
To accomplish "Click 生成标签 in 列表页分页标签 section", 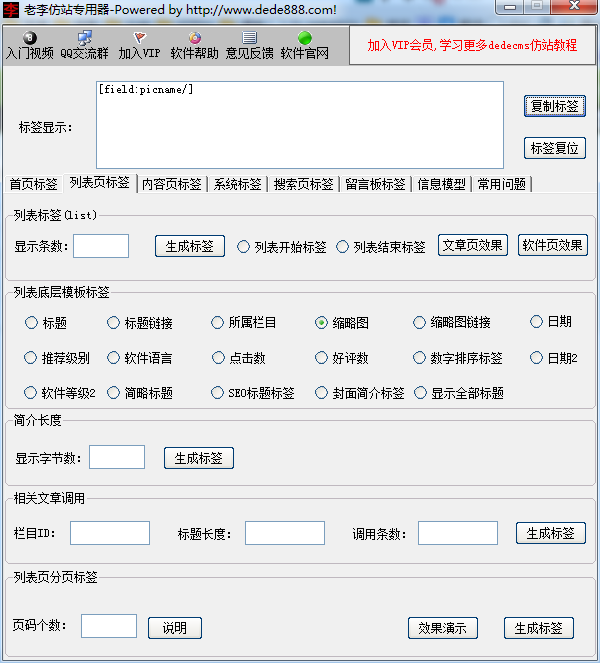I will (x=539, y=628).
